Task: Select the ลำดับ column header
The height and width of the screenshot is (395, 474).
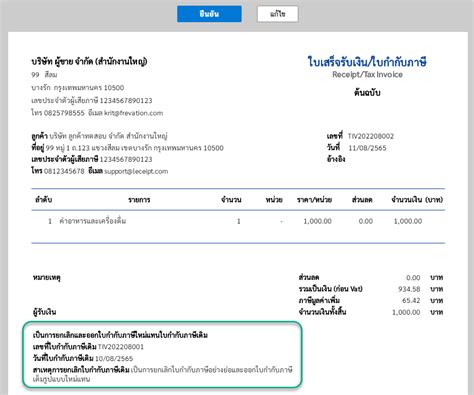Action: click(x=44, y=200)
